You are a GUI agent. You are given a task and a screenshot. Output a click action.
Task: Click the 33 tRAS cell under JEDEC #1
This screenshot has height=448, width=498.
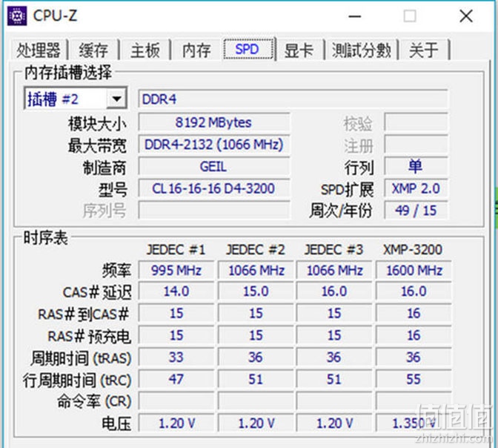176,357
